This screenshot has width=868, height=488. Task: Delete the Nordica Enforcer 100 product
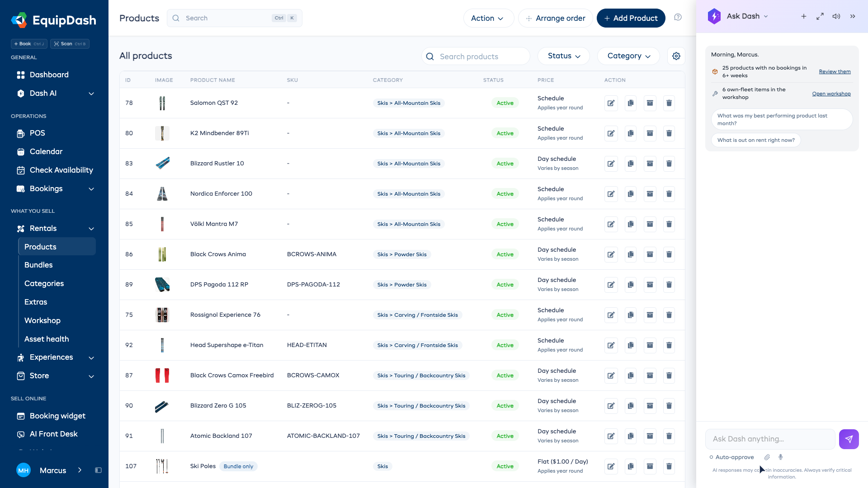click(x=669, y=194)
